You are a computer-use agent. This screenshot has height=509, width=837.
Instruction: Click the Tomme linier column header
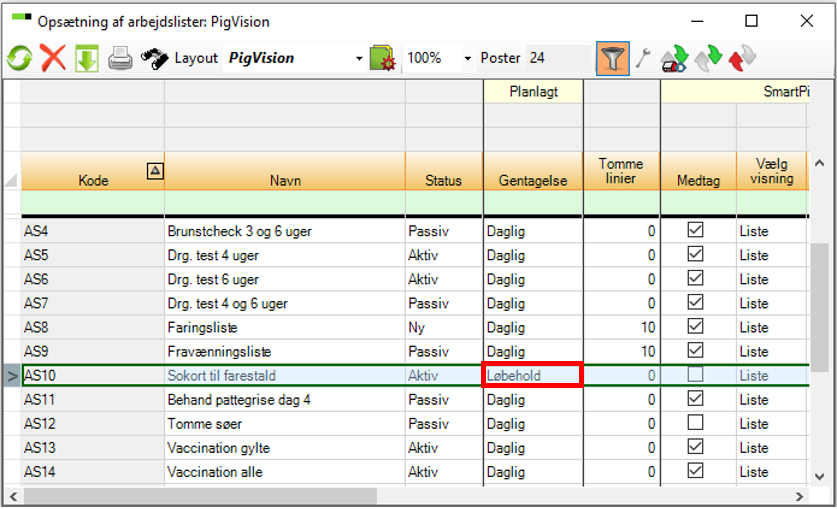tap(621, 171)
